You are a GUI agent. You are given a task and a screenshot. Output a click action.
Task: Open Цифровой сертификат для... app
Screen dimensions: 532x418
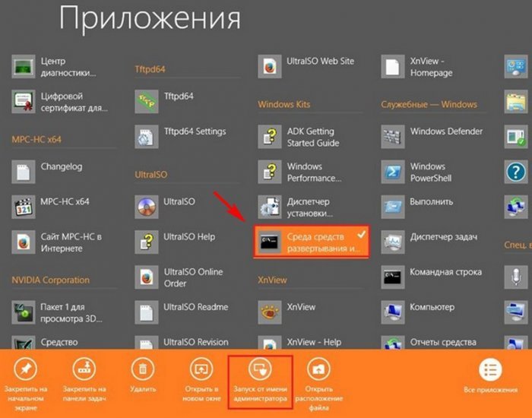click(61, 102)
